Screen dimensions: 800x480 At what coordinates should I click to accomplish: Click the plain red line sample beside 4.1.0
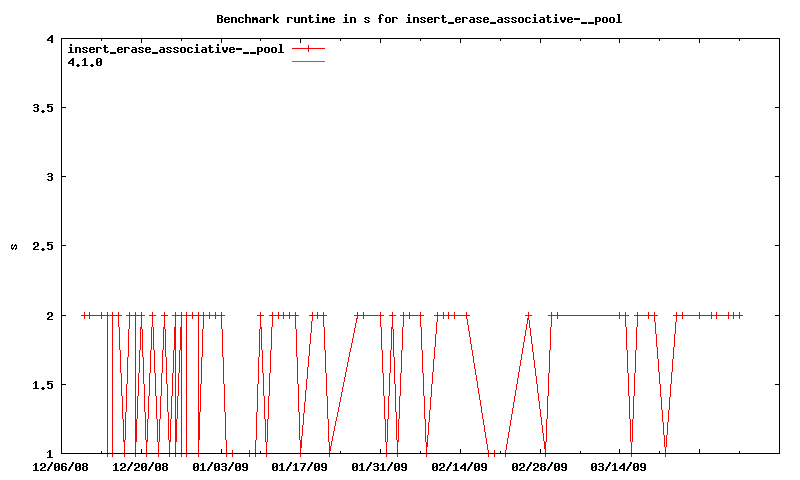tap(309, 62)
